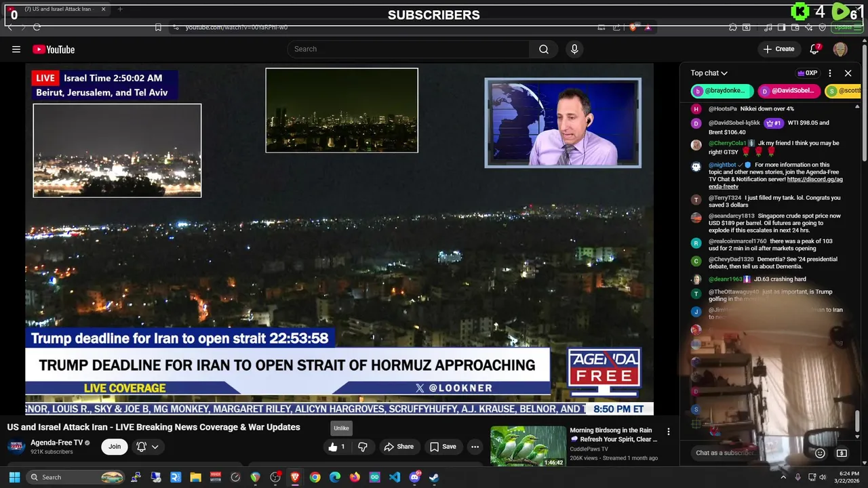
Task: Share the video
Action: point(399,447)
